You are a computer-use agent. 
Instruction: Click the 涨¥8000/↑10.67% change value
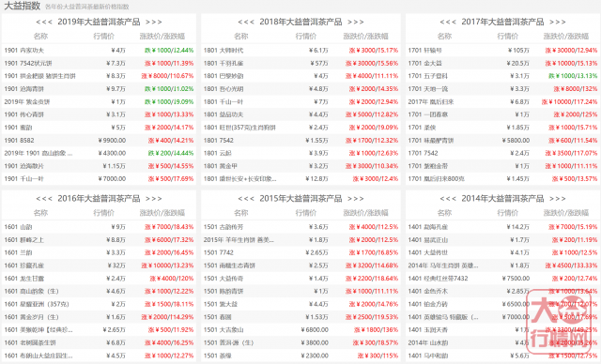(x=167, y=76)
